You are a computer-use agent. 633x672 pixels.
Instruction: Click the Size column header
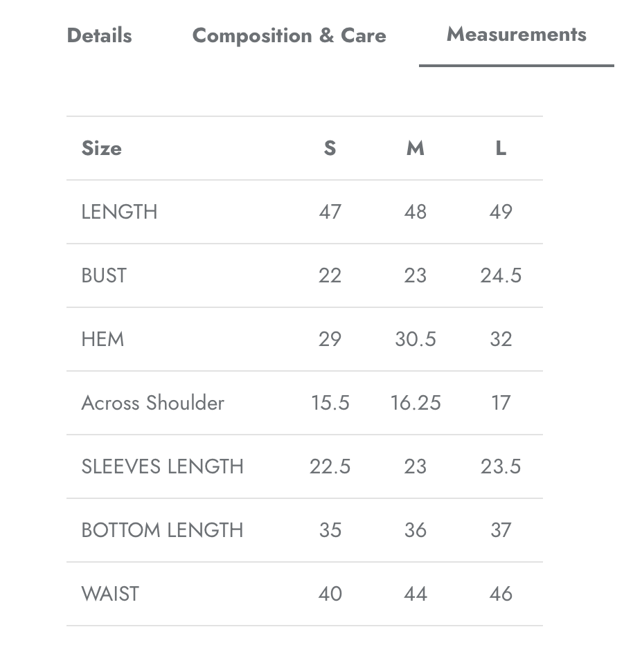tap(101, 148)
